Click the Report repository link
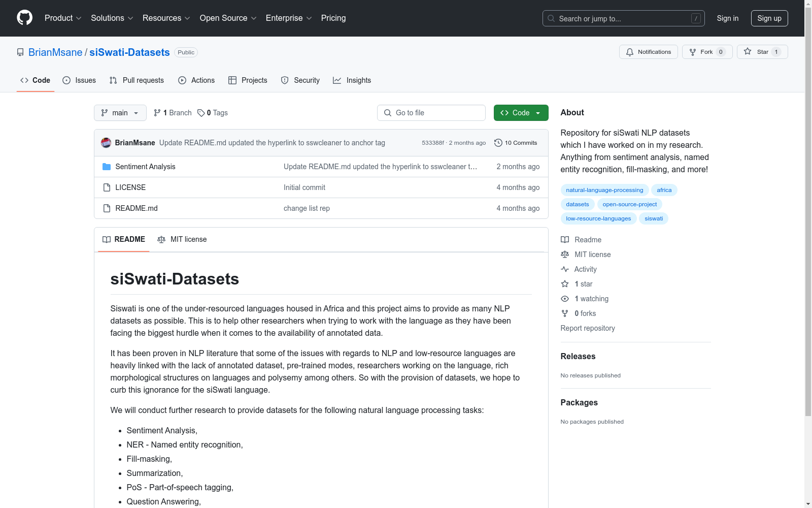This screenshot has width=812, height=508. 588,328
